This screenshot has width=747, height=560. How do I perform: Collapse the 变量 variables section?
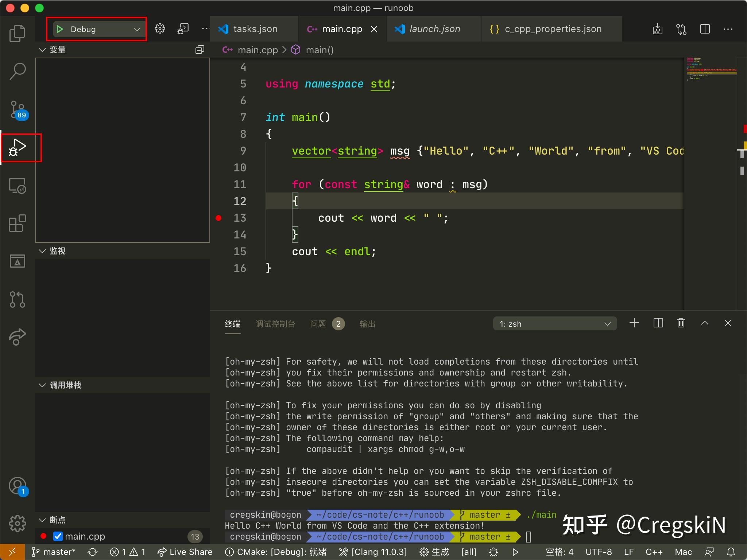click(x=42, y=50)
